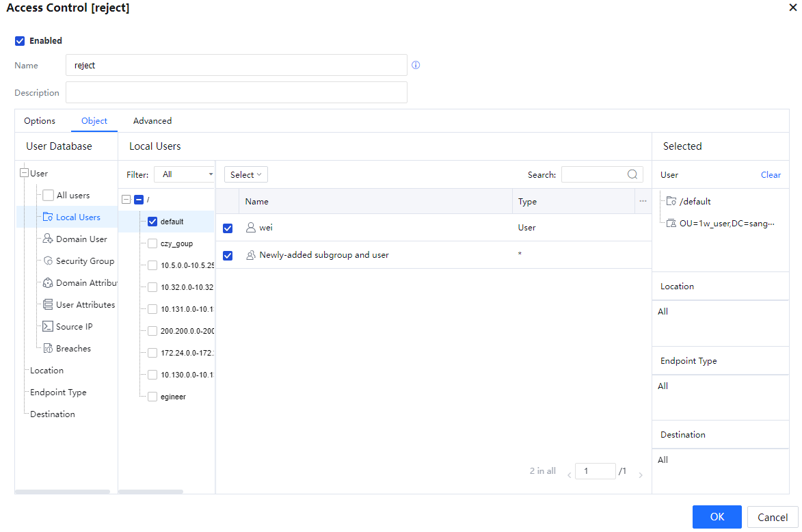
Task: Open the Filter dropdown
Action: pyautogui.click(x=185, y=175)
